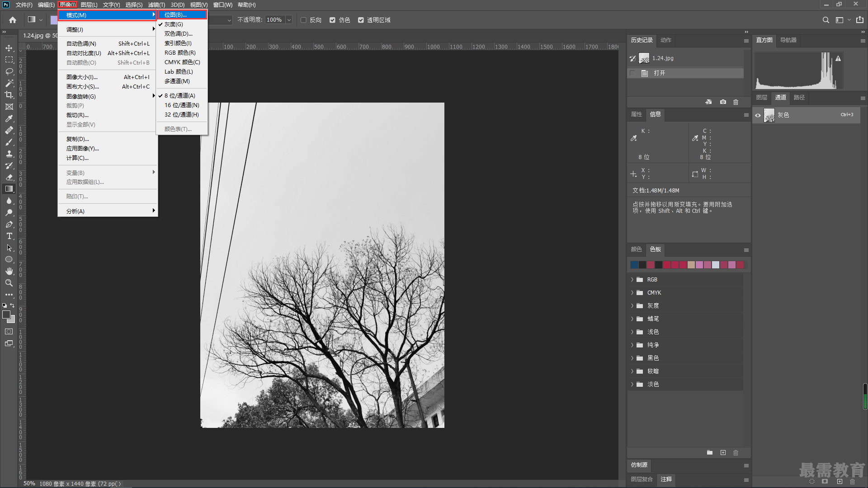The image size is (868, 488).
Task: Choose 8 位/通道 bit depth option
Action: tap(182, 95)
